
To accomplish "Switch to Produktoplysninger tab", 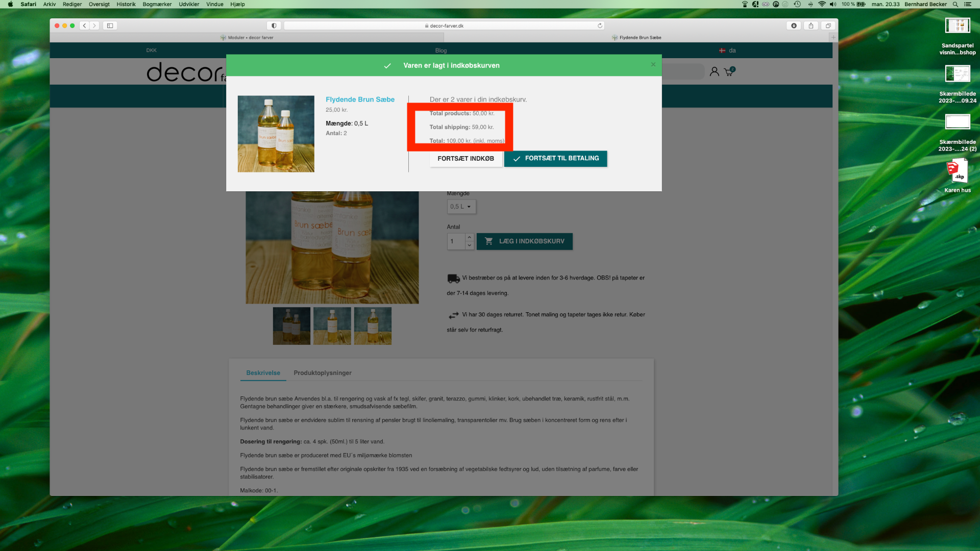I will tap(323, 373).
